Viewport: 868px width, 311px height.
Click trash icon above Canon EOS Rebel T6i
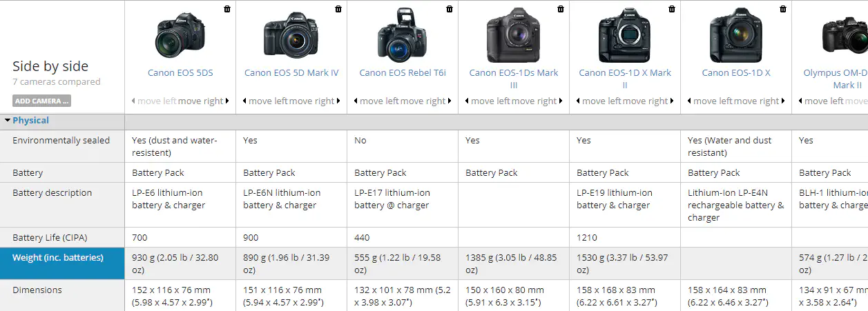[x=450, y=9]
